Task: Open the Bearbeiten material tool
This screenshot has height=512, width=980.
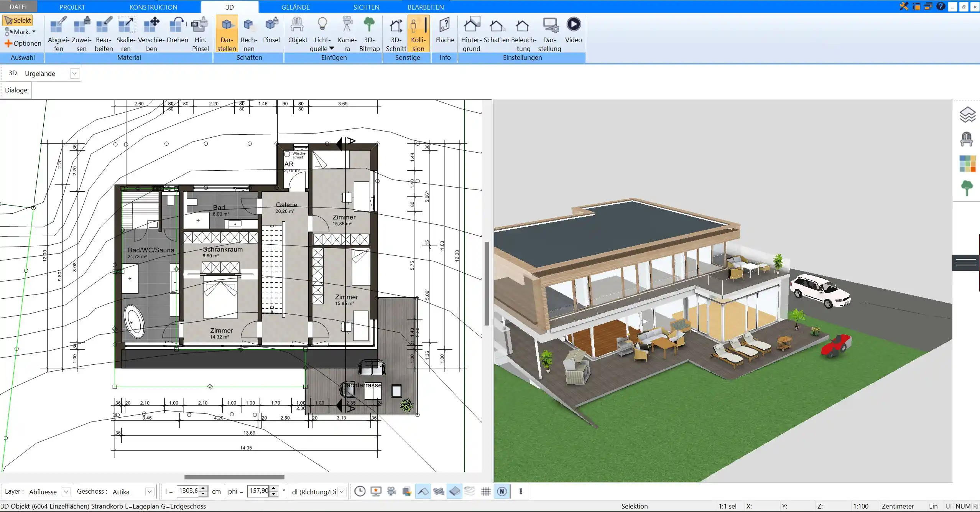Action: [104, 34]
